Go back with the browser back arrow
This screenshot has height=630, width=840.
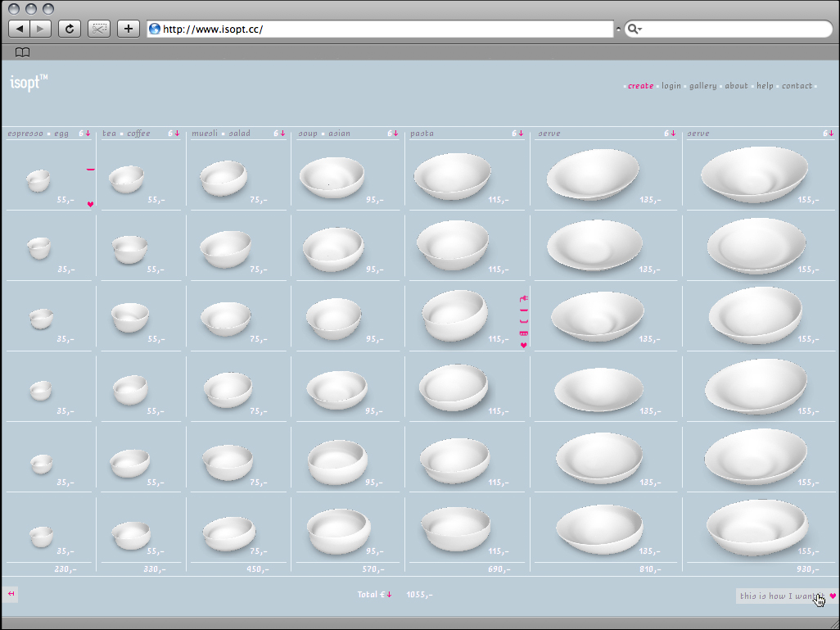pyautogui.click(x=20, y=29)
